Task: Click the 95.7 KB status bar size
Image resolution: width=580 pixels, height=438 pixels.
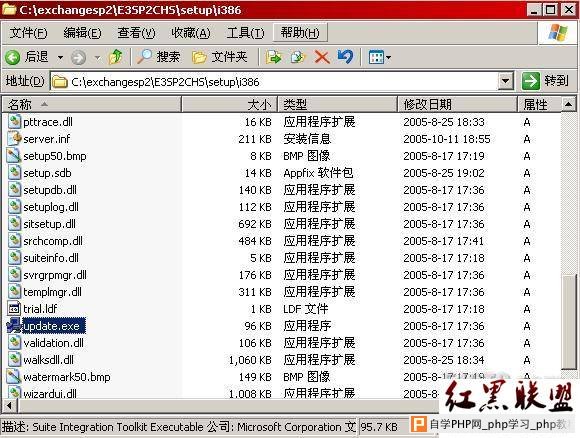Action: pyautogui.click(x=379, y=427)
